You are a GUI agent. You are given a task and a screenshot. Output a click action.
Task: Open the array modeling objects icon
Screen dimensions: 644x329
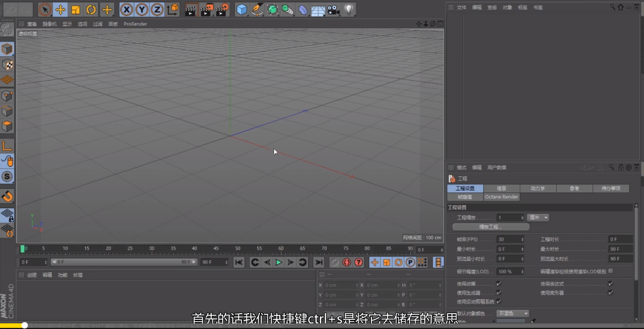pos(288,9)
